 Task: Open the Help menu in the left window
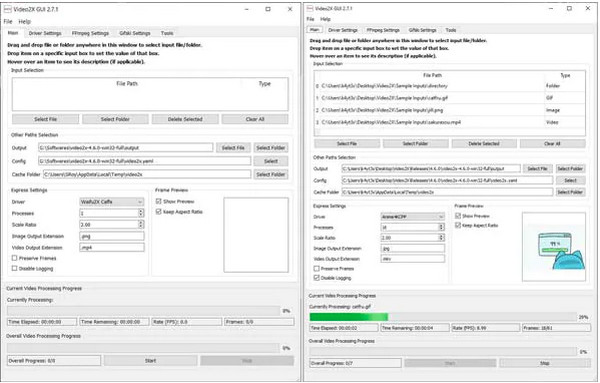pos(24,21)
